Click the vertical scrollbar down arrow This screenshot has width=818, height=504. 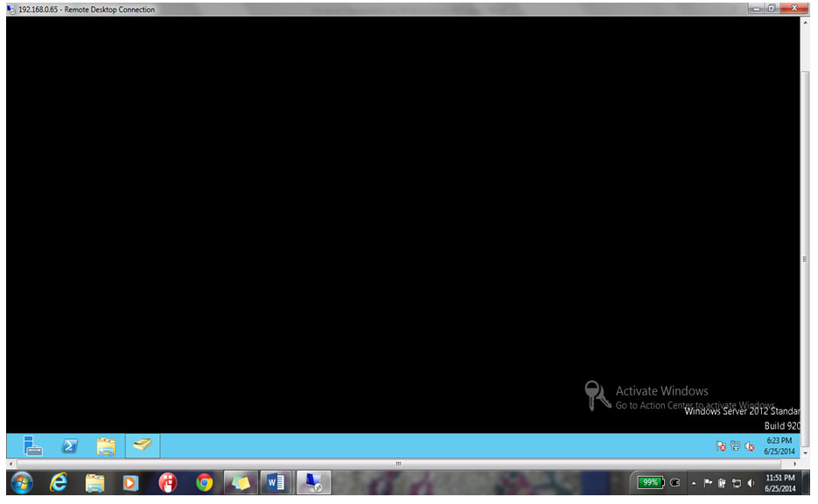pos(805,452)
